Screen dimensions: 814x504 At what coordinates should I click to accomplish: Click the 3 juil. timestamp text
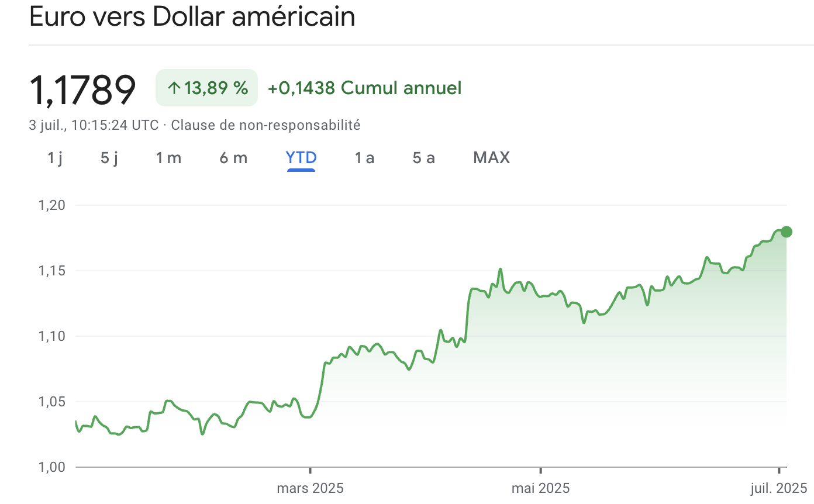[94, 125]
